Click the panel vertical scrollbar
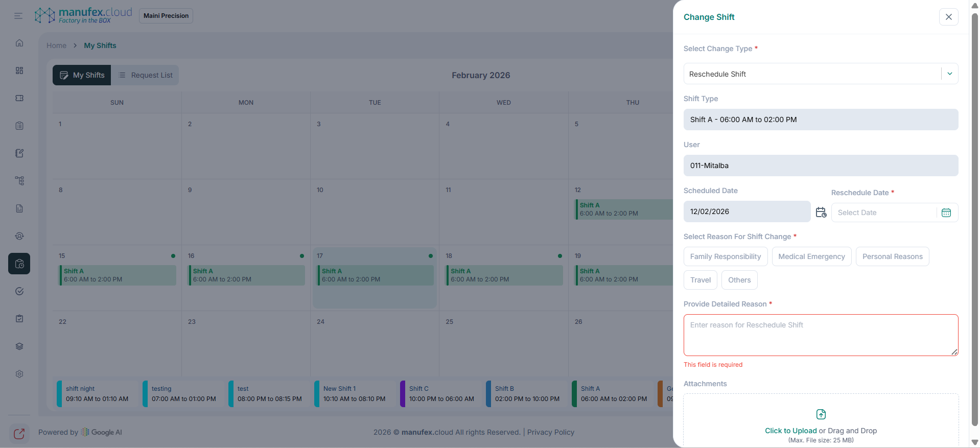 tap(974, 220)
